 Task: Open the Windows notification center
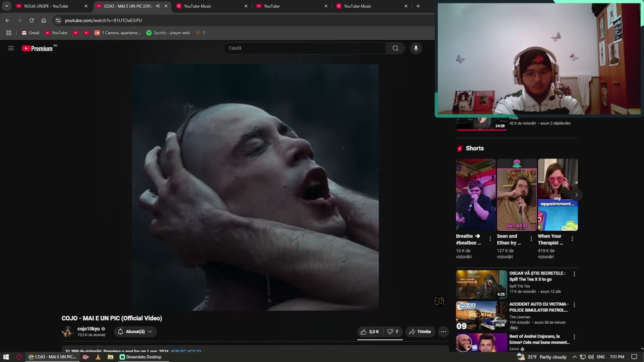(634, 357)
